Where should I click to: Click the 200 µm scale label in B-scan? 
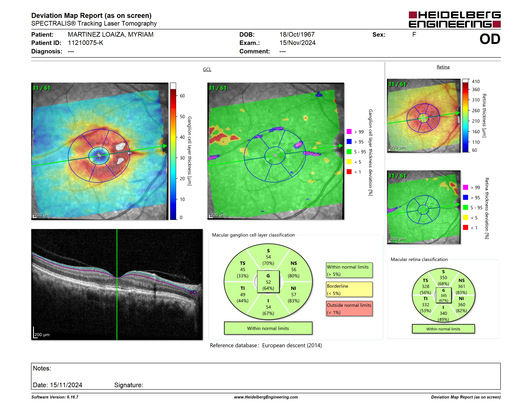(x=42, y=335)
